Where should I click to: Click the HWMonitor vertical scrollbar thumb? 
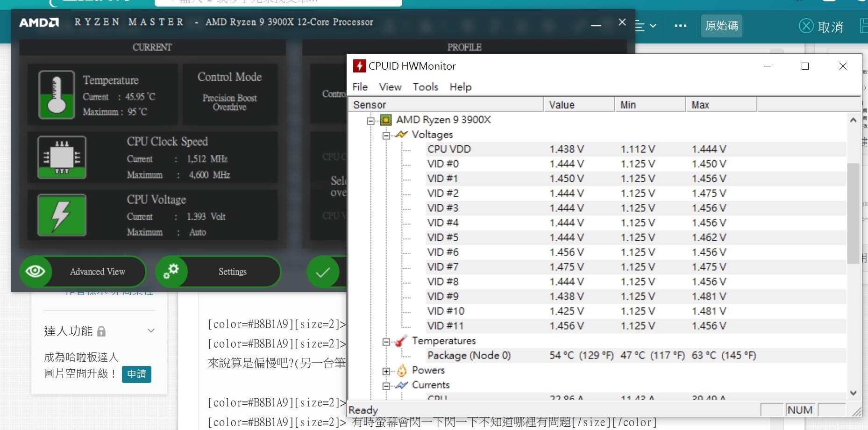(x=853, y=214)
